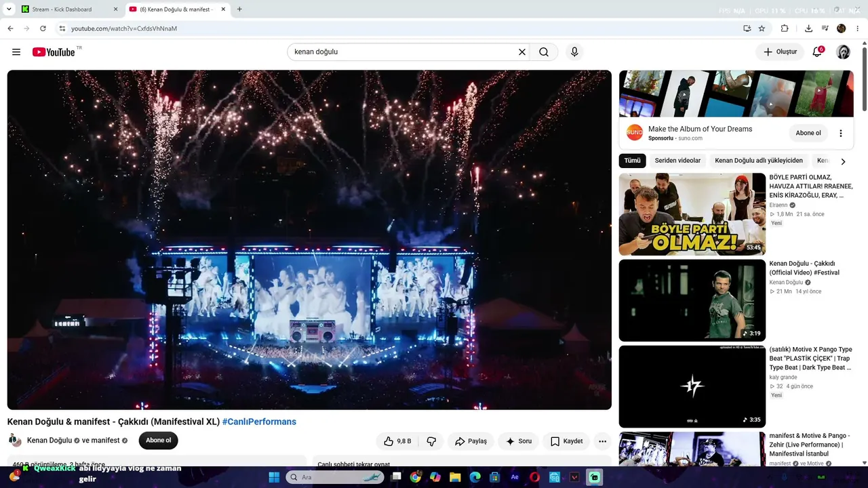The height and width of the screenshot is (488, 868).
Task: Open the browser extensions puzzle icon
Action: [x=785, y=28]
